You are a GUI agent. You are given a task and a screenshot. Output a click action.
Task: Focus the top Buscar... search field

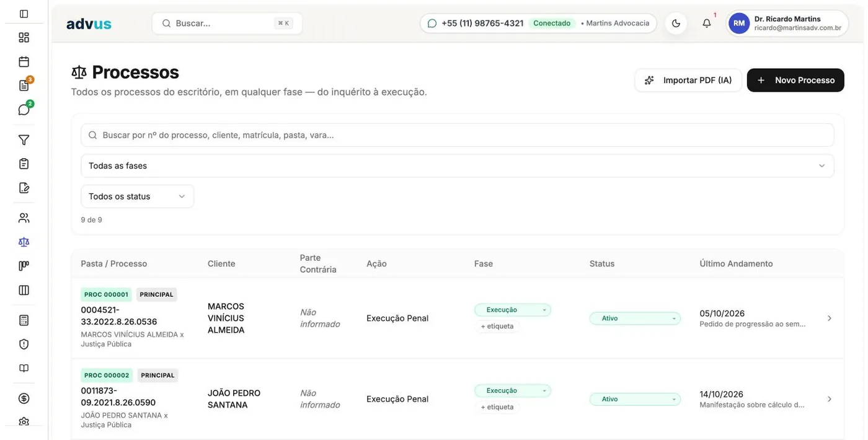coord(227,24)
